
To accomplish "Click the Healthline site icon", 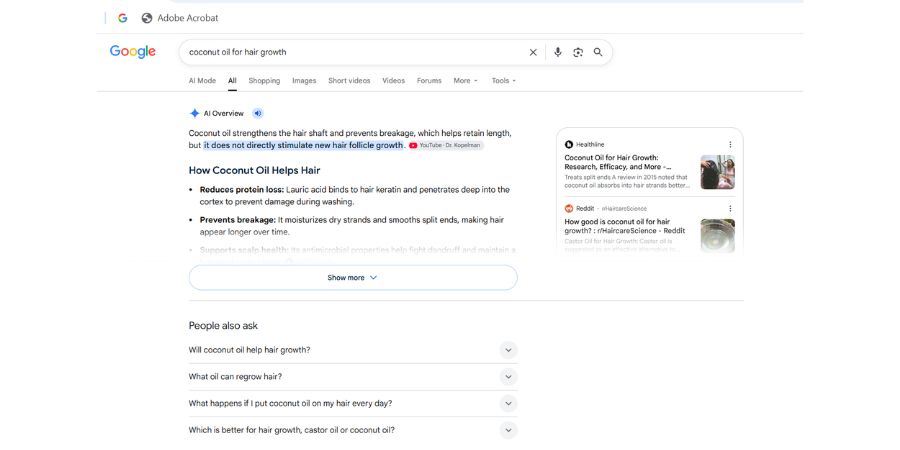I will click(569, 145).
